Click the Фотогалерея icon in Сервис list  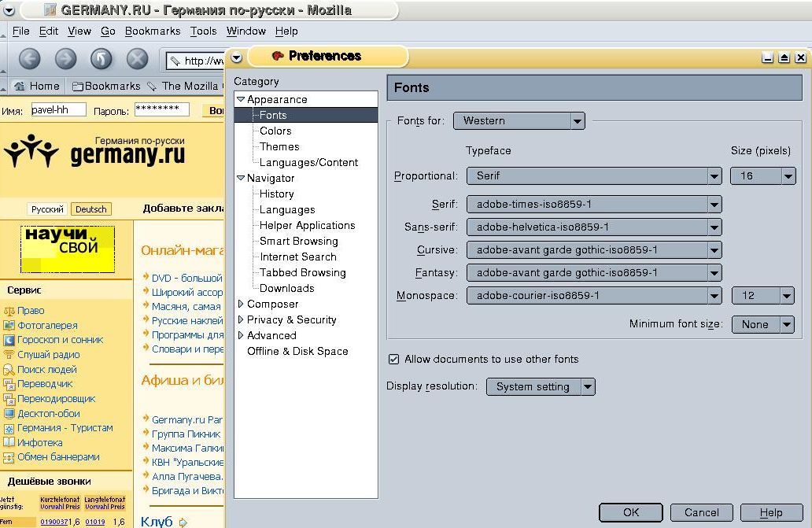pos(9,325)
